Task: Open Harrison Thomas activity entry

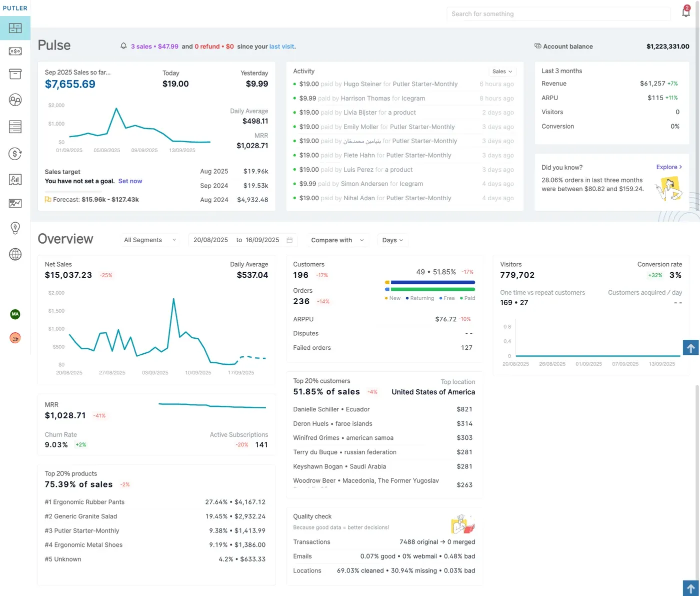Action: click(403, 99)
